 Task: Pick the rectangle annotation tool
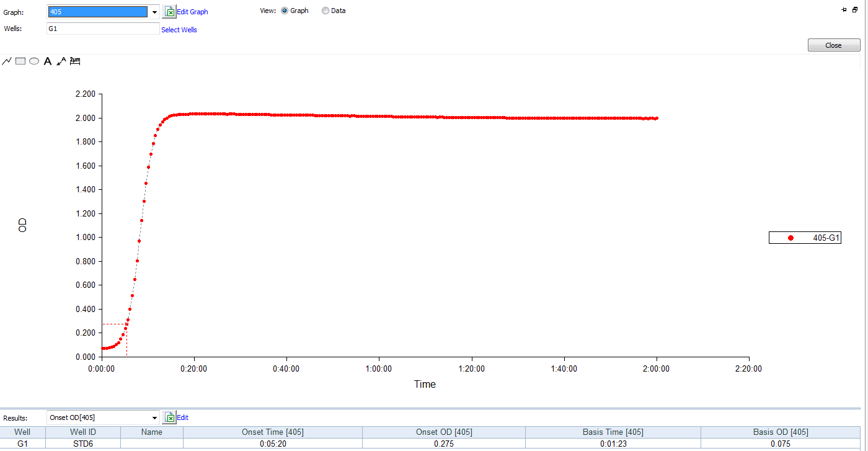tap(20, 61)
